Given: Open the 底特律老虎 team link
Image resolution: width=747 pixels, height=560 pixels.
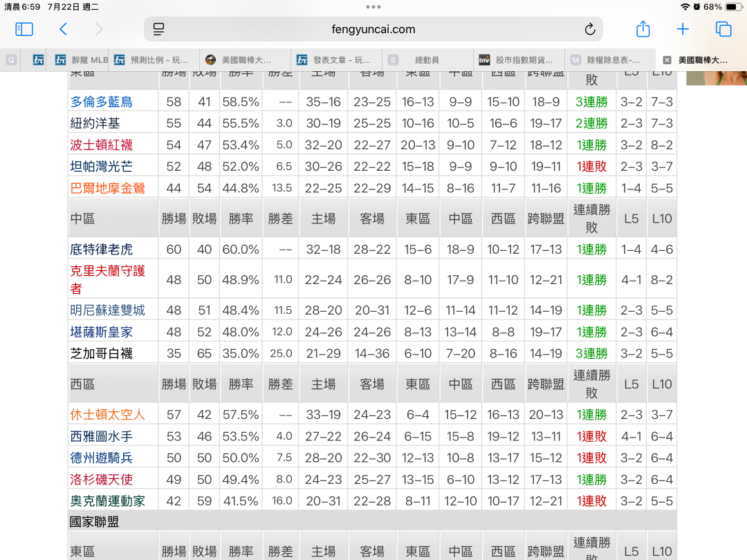Looking at the screenshot, I should coord(102,249).
